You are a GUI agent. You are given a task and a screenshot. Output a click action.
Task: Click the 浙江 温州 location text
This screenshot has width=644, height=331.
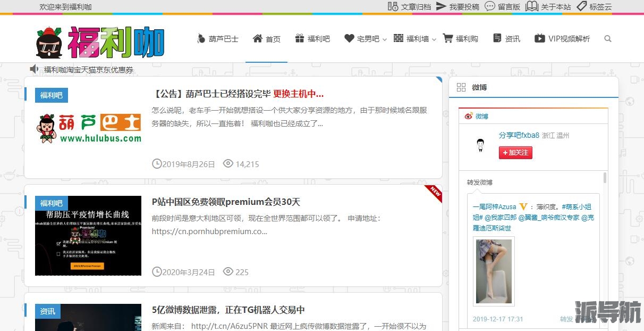pos(556,135)
